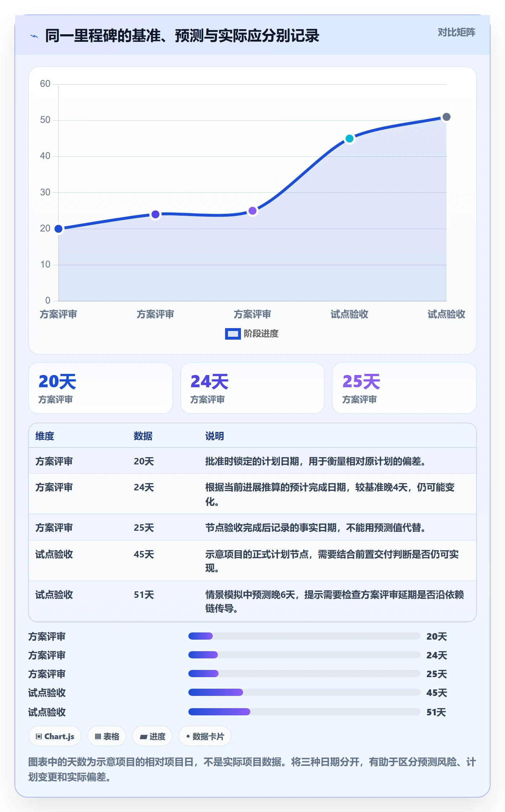Click the description starting 节点验收完成后
Screen dimensions: 505x812
(316, 528)
